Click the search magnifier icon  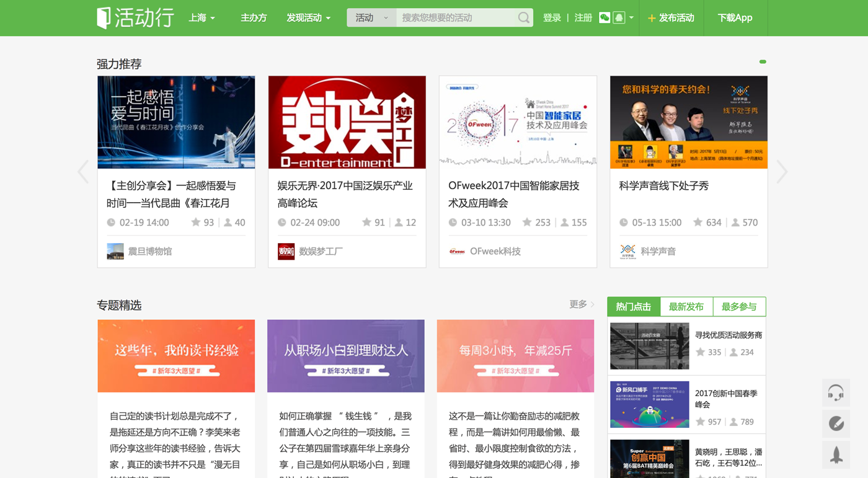[x=524, y=18]
